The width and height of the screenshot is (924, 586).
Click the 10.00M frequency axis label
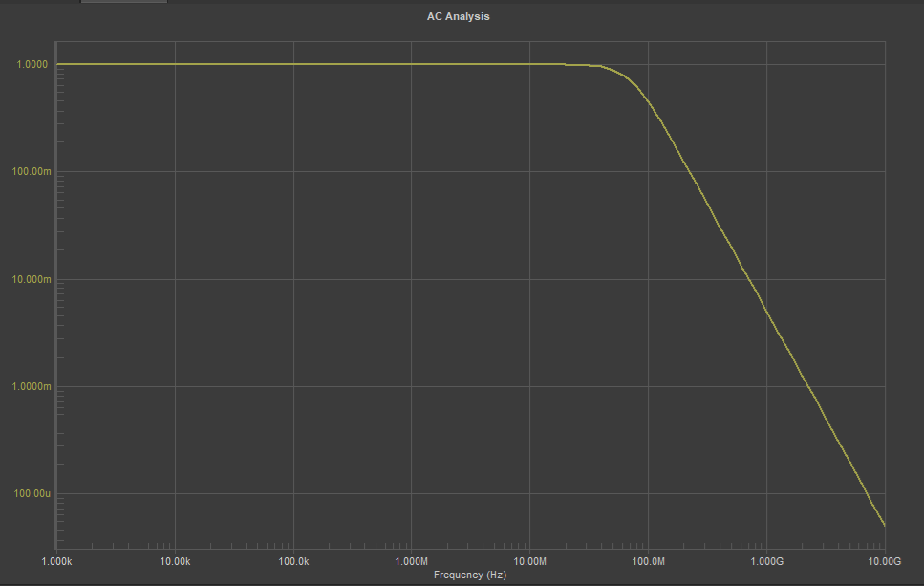(x=529, y=561)
